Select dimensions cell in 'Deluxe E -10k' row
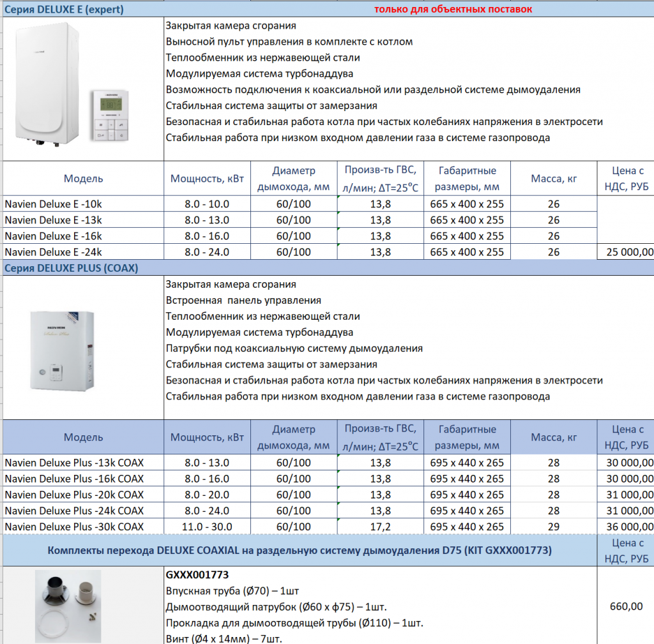 click(x=467, y=204)
